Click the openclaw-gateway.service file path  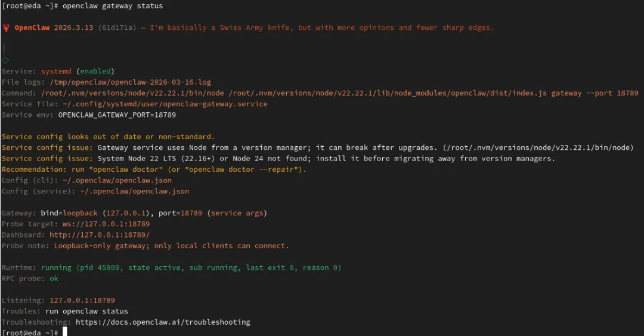(x=160, y=104)
